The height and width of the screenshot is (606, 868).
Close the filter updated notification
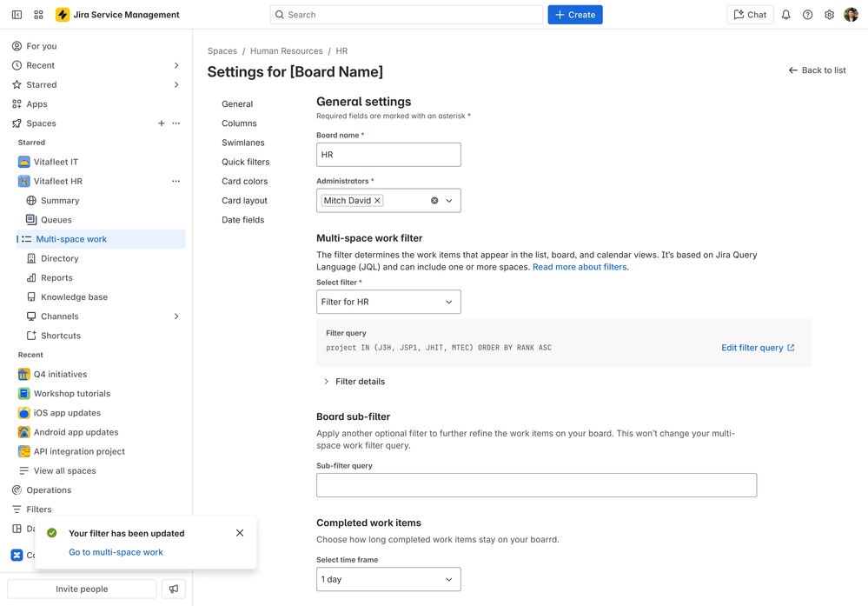[240, 533]
